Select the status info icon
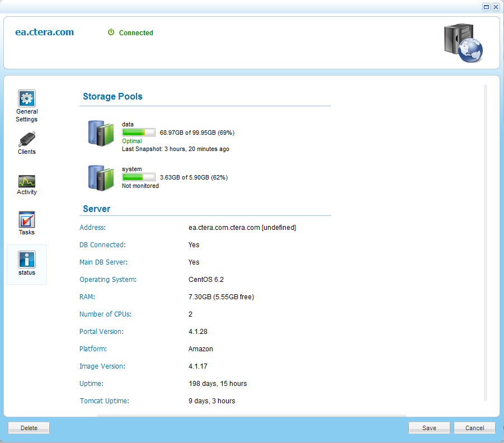This screenshot has width=504, height=443. (x=27, y=260)
